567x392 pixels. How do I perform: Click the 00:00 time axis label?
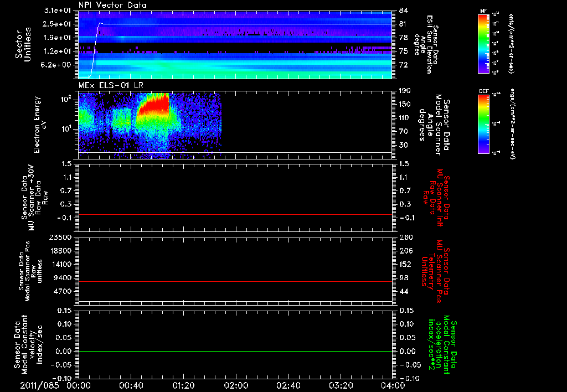tap(79, 385)
